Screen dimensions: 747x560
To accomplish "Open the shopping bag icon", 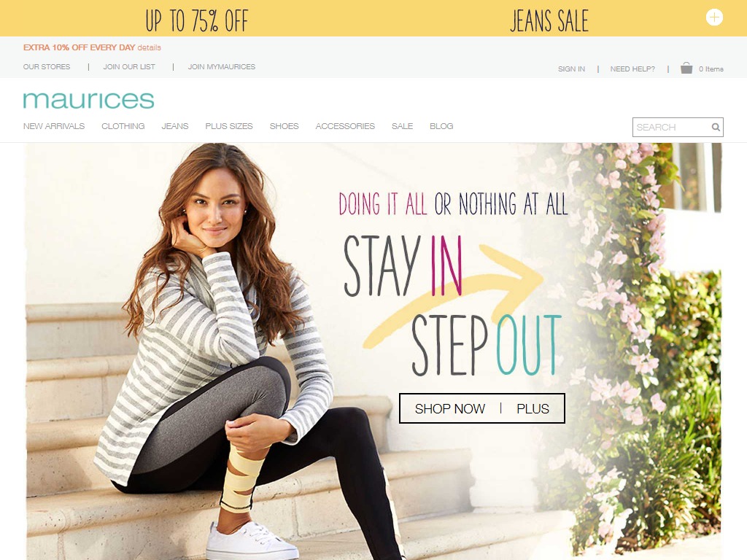I will (x=686, y=68).
